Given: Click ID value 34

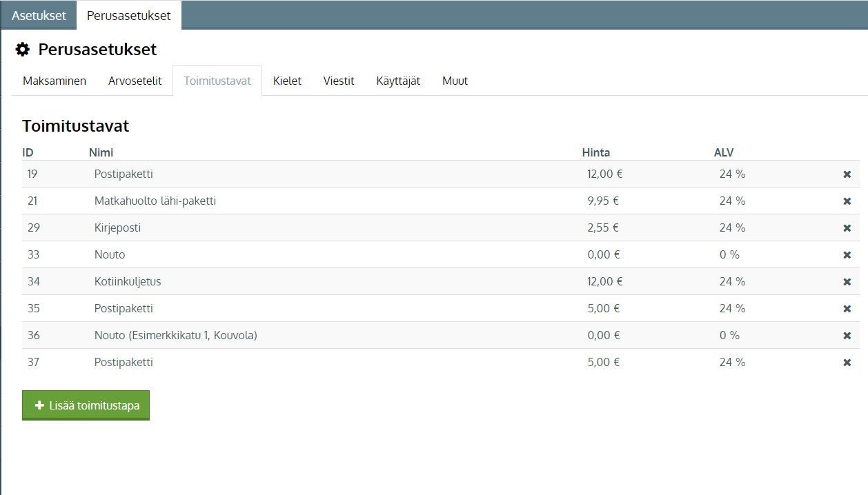Looking at the screenshot, I should [x=34, y=281].
